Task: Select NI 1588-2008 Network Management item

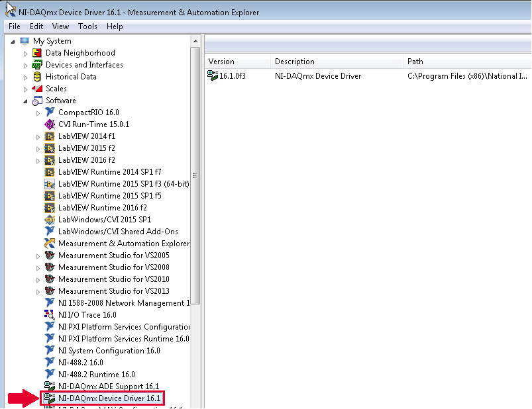Action: [124, 303]
